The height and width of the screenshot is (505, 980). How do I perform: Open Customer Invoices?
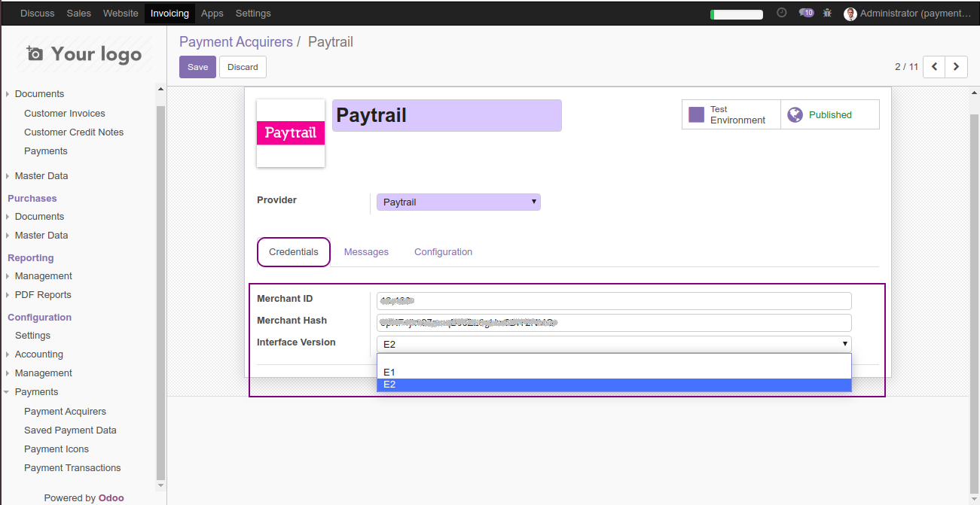tap(65, 114)
